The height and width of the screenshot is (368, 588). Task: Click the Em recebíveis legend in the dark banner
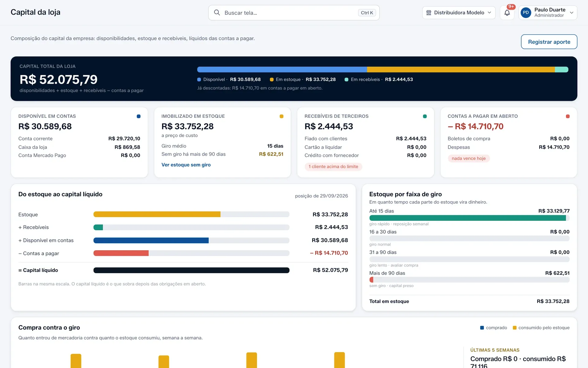point(379,79)
